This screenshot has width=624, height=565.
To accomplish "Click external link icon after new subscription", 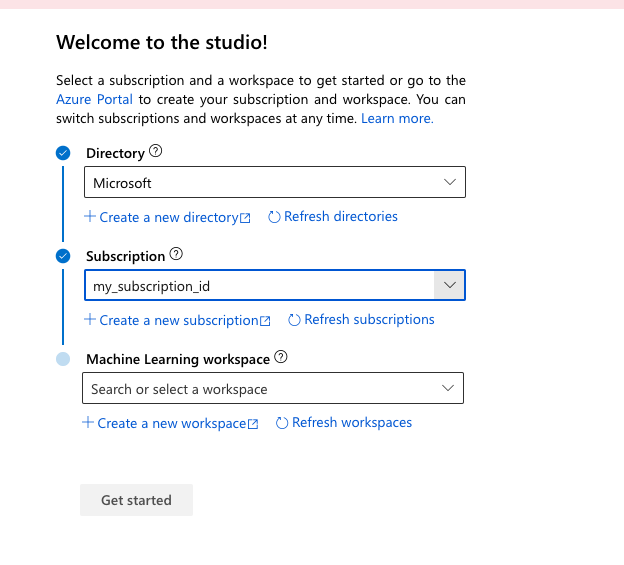I will 265,321.
